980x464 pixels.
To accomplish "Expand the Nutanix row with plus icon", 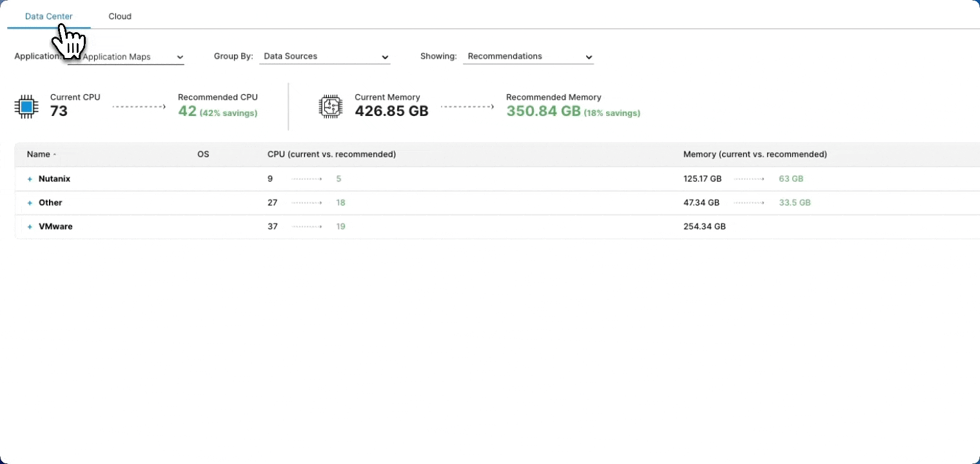I will (30, 179).
